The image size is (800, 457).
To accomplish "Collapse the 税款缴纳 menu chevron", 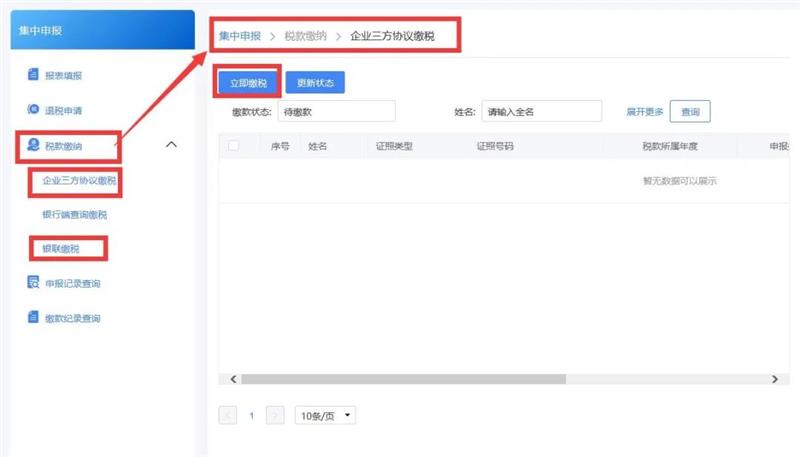I will pyautogui.click(x=171, y=146).
